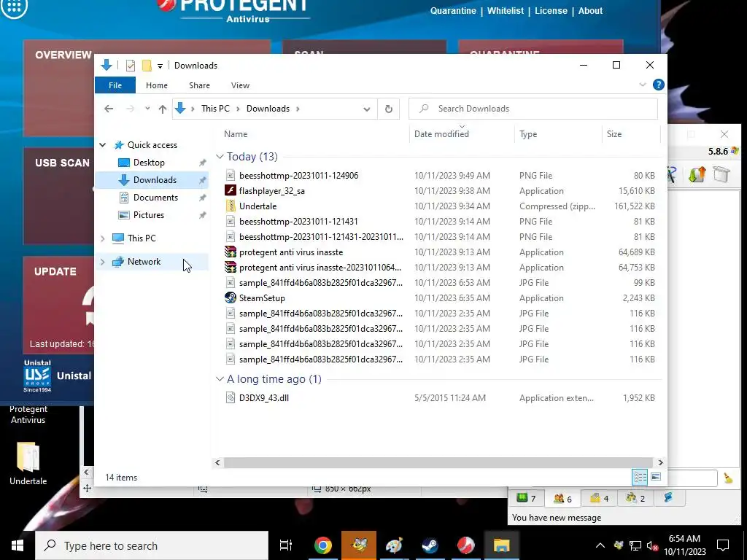Select Desktop in Quick access
The image size is (747, 560).
[149, 163]
